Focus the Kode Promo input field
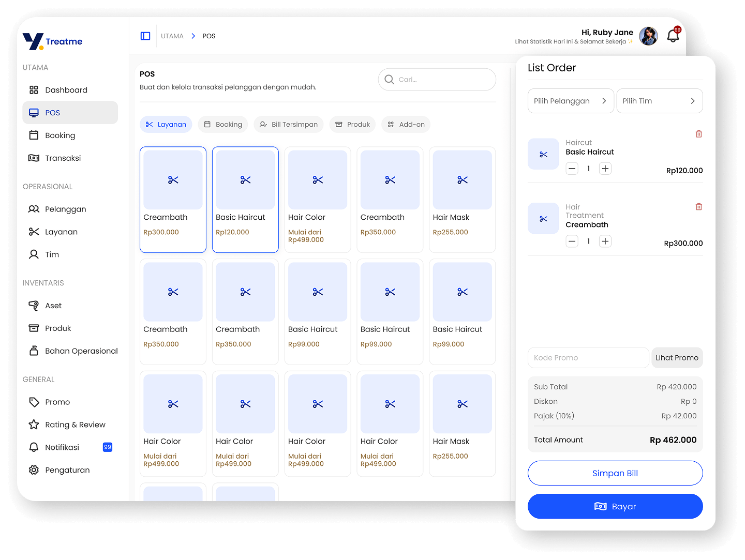The height and width of the screenshot is (560, 745). click(x=588, y=358)
